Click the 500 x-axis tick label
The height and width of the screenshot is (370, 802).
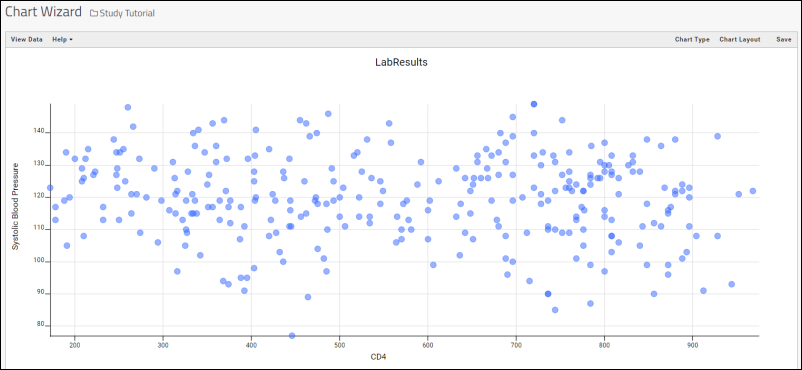pos(340,344)
